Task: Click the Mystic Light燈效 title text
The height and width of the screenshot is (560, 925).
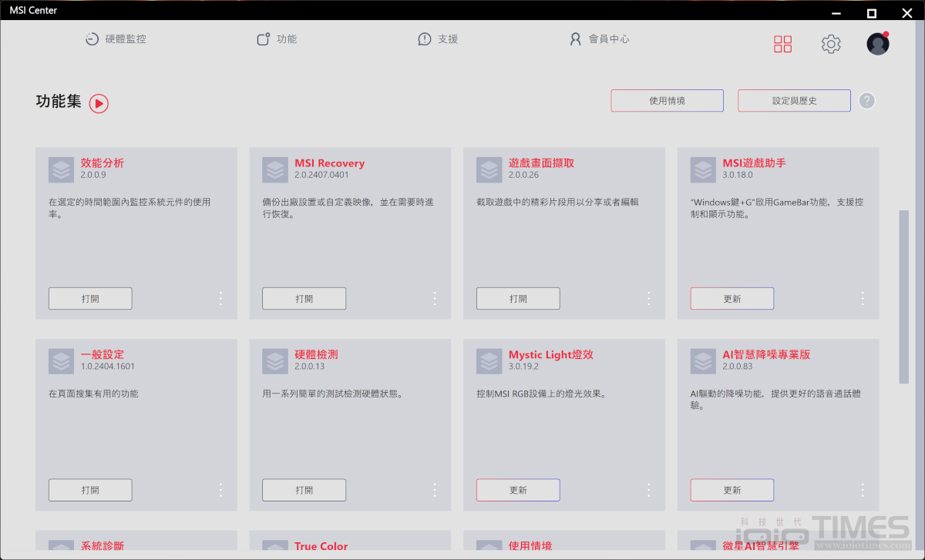Action: click(551, 355)
